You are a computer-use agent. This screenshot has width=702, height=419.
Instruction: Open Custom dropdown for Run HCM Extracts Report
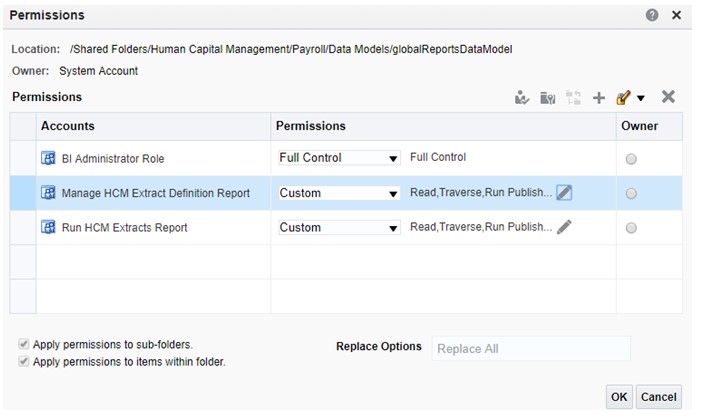point(339,227)
